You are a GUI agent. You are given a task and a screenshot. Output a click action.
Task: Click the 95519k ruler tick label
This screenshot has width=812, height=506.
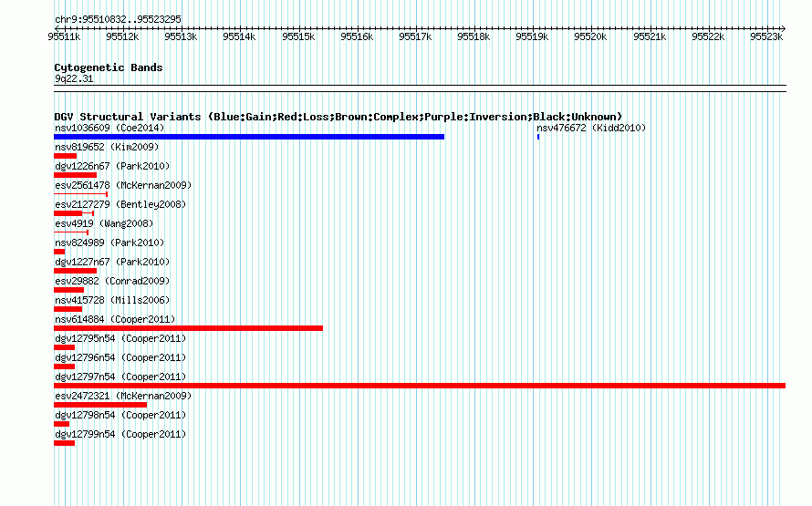pos(532,36)
